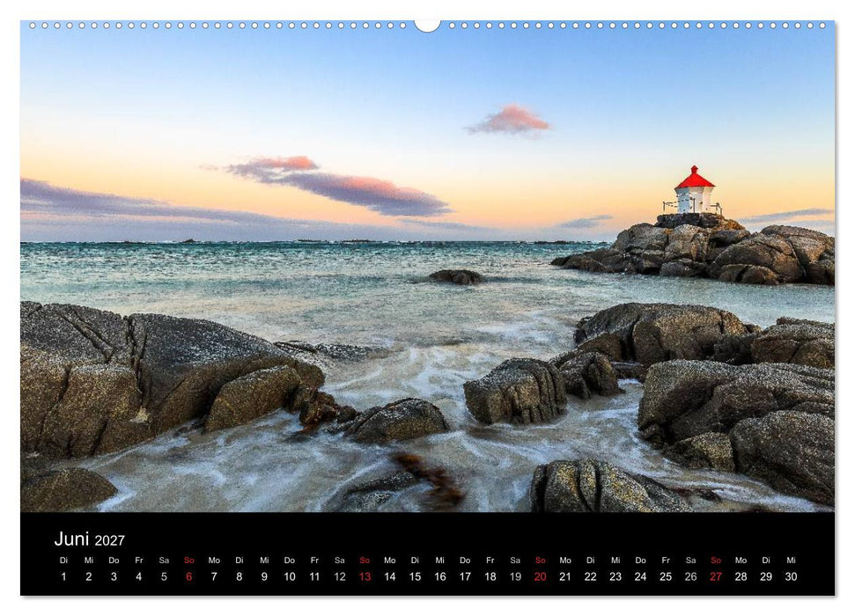Select date 22 in the calendar strip
This screenshot has width=855, height=616.
click(x=591, y=576)
